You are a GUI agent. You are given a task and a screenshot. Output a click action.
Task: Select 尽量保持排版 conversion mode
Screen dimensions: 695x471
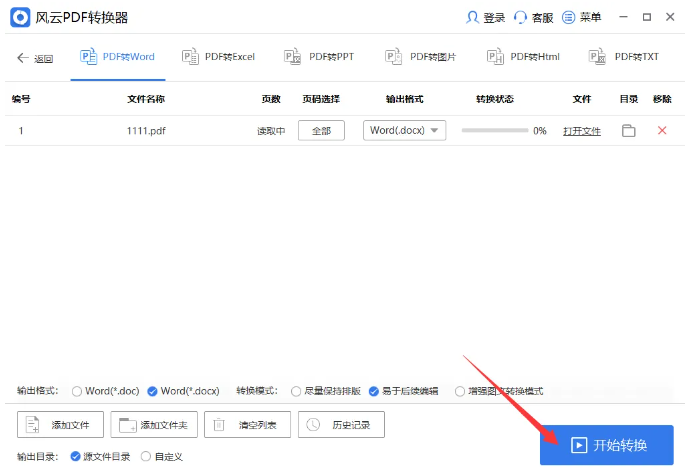tap(296, 391)
